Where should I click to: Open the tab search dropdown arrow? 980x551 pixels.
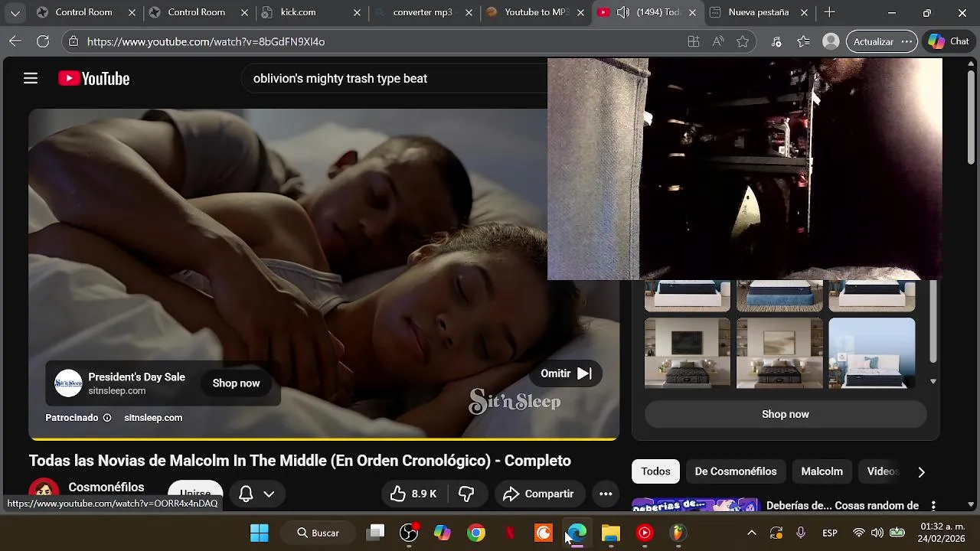coord(15,12)
